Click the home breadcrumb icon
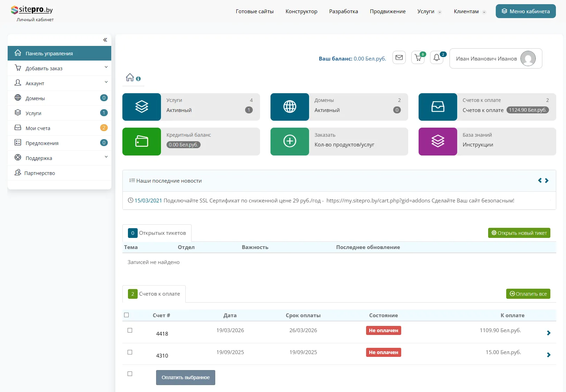 pyautogui.click(x=130, y=77)
